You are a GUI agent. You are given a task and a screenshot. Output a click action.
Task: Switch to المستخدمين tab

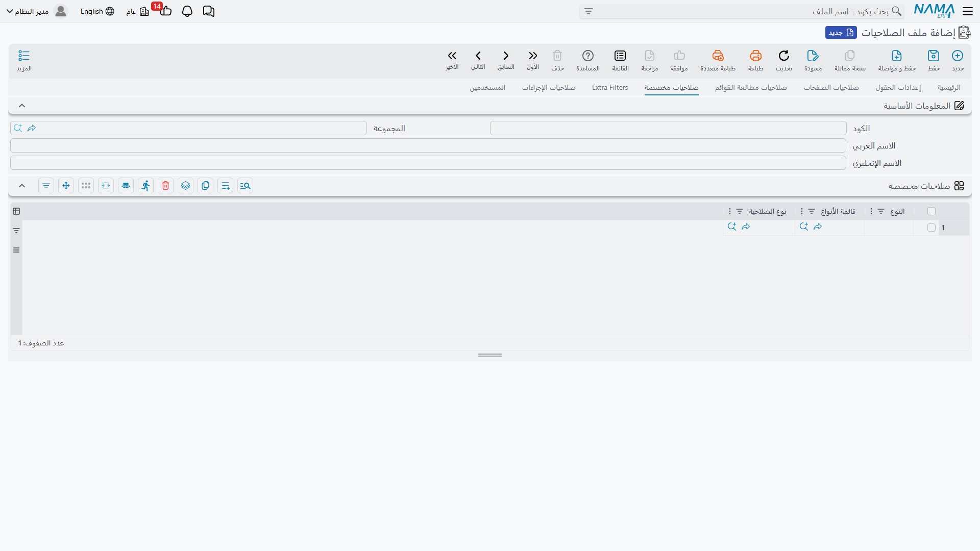487,88
